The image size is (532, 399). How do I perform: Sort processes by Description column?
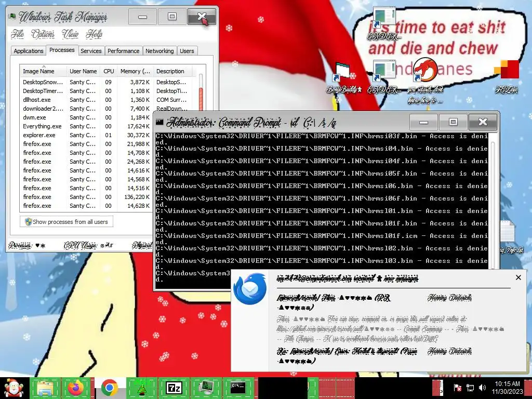[x=172, y=71]
